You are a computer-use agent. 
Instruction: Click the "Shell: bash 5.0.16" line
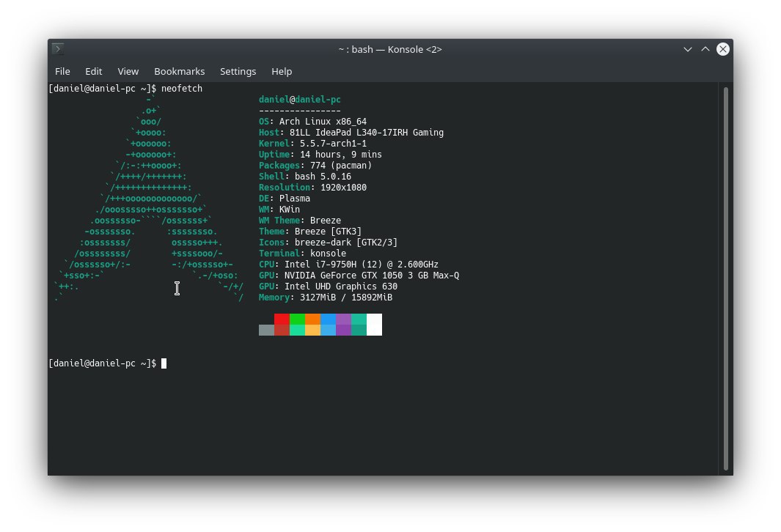click(x=305, y=176)
